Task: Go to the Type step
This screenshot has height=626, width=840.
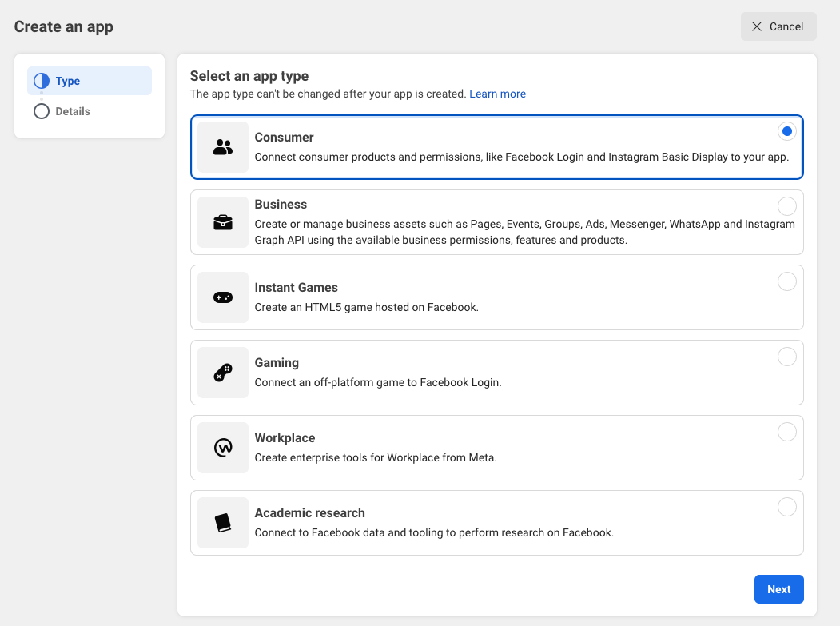Action: 90,81
